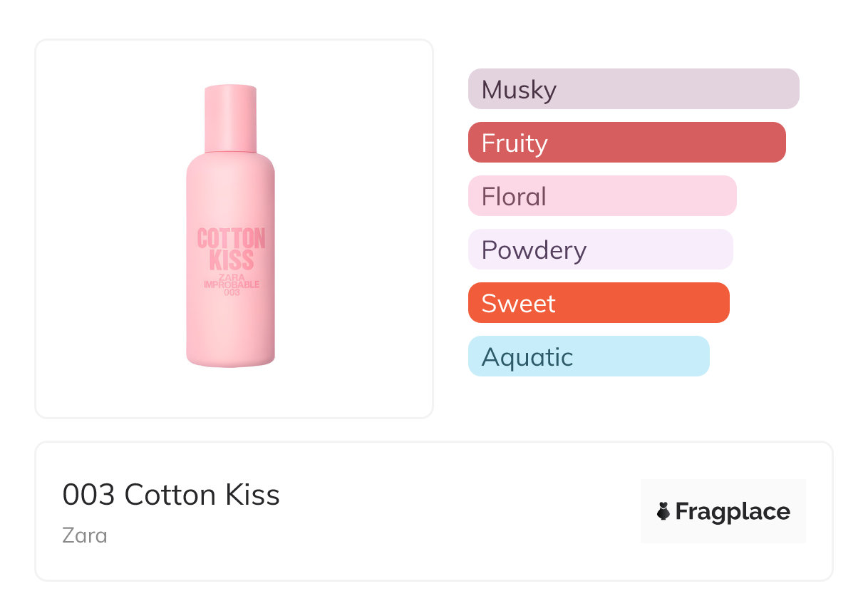The height and width of the screenshot is (616, 868).
Task: Open the Fragplace wordmark link
Action: [733, 511]
